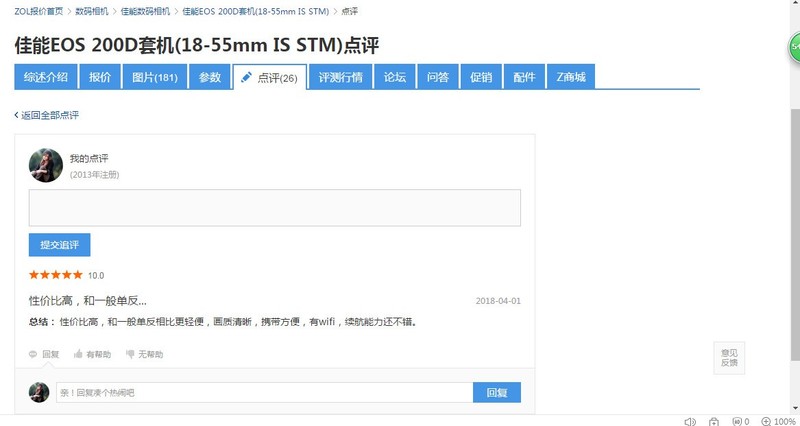The height and width of the screenshot is (426, 800).
Task: Open the review title 性价比高，和一般单反...
Action: click(x=88, y=300)
